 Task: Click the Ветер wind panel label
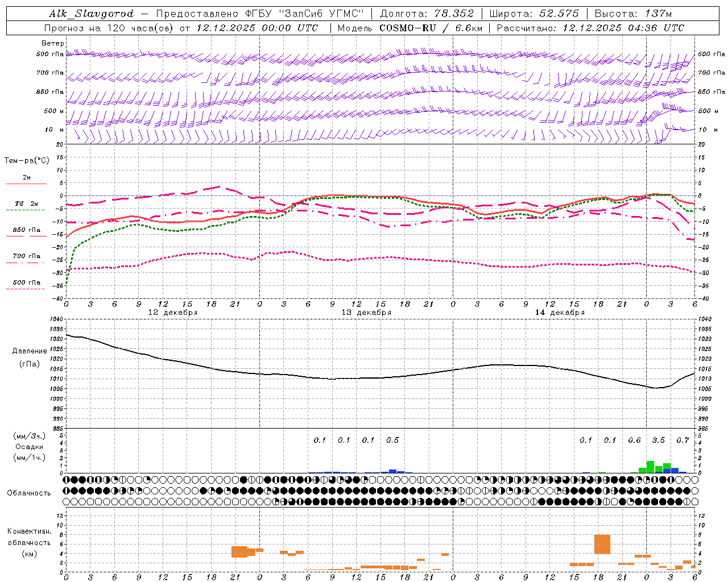tap(53, 43)
